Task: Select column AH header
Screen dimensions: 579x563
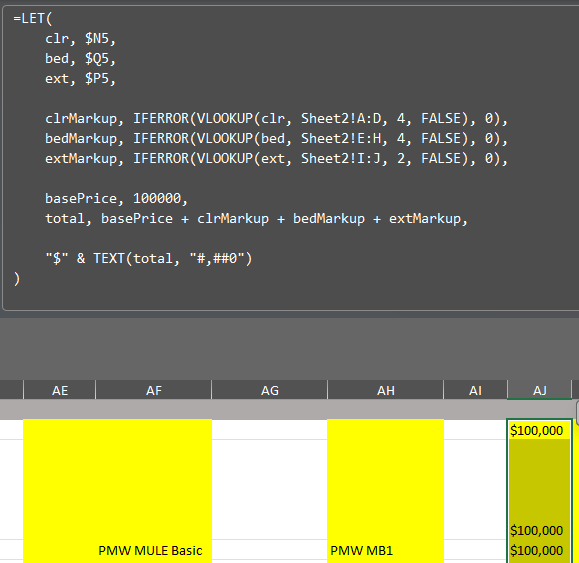Action: (386, 390)
